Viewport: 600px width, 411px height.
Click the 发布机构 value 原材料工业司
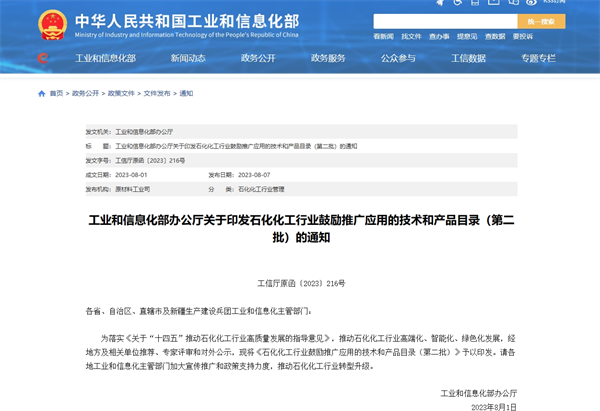(x=133, y=189)
